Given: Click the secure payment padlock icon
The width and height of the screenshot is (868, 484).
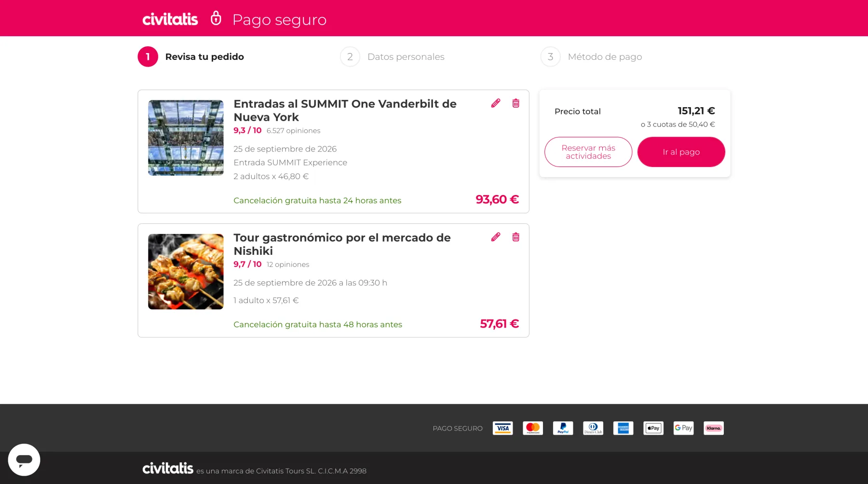Looking at the screenshot, I should 216,18.
